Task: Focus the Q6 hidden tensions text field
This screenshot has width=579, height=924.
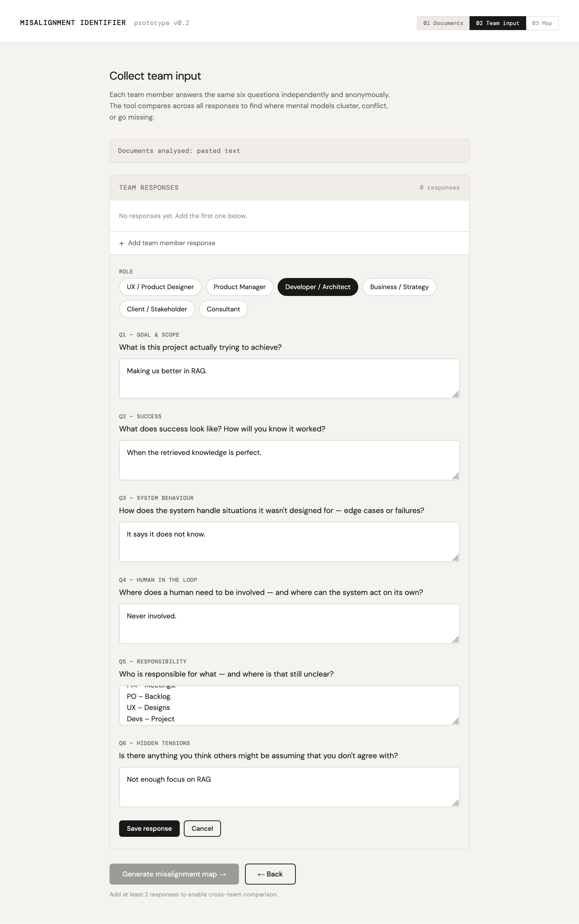Action: click(289, 787)
